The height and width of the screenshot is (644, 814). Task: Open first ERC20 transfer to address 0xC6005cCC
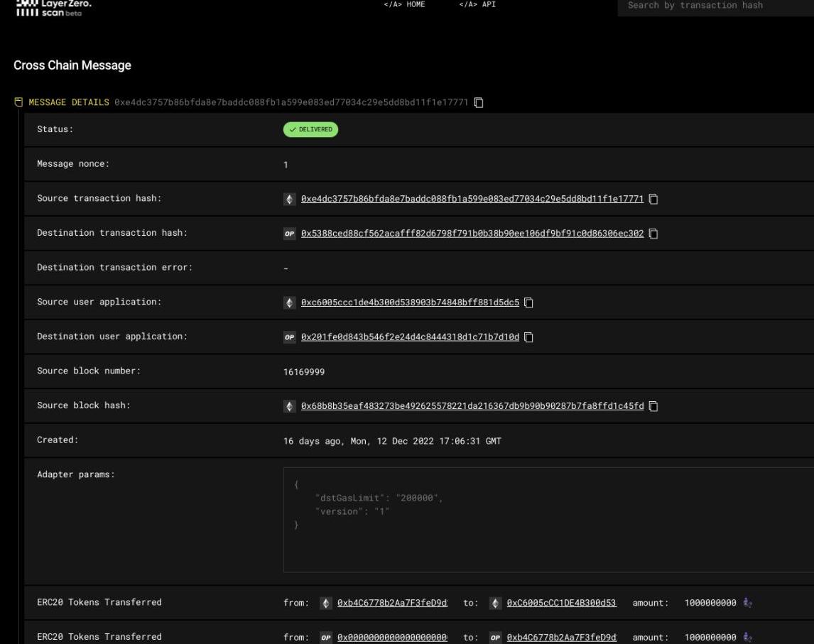561,603
